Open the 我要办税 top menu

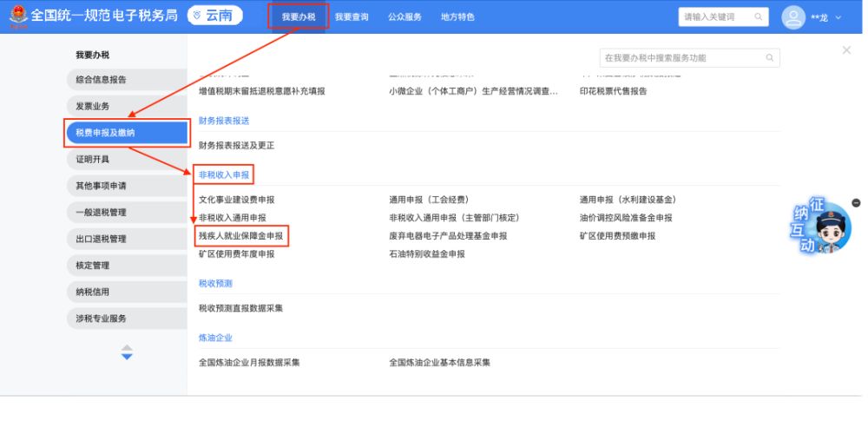tap(299, 16)
